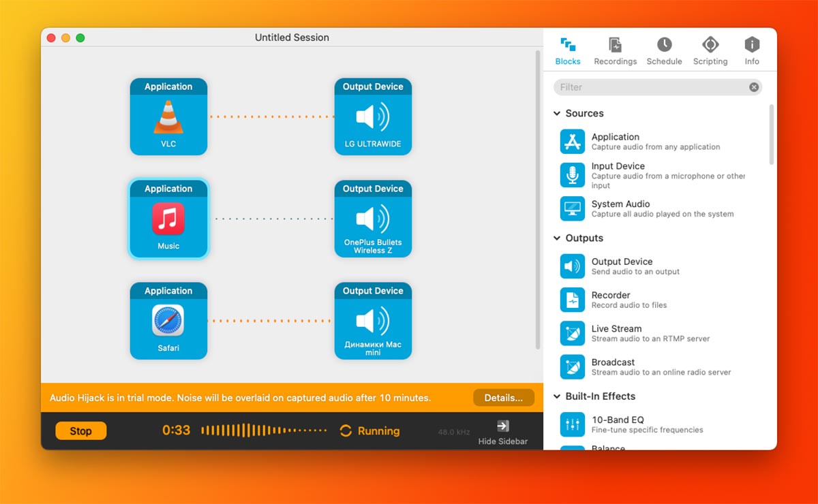Open trial mode Details
Viewport: 818px width, 504px height.
click(x=504, y=398)
